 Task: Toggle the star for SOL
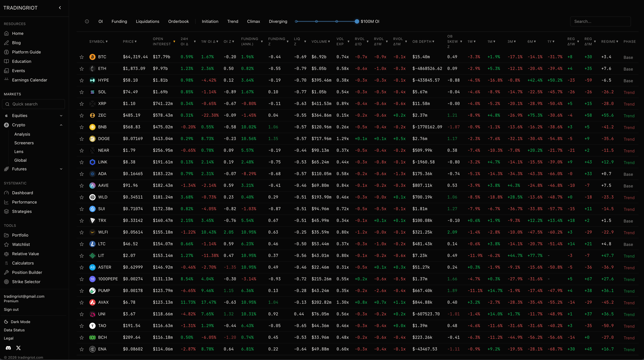[81, 92]
